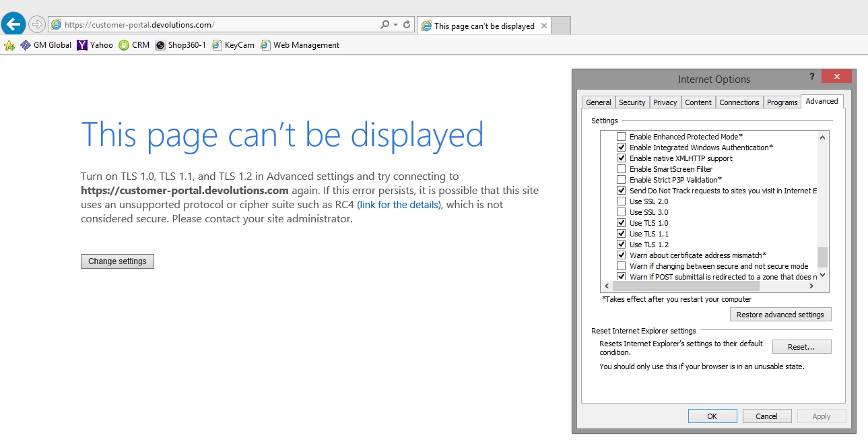Toggle the Use TLS 1.2 checkbox
The height and width of the screenshot is (448, 868).
point(622,245)
